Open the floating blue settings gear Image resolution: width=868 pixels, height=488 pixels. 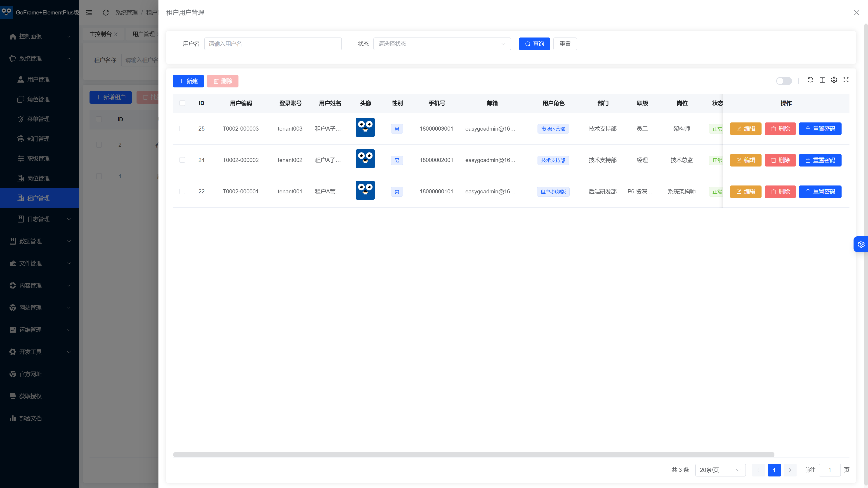click(861, 244)
